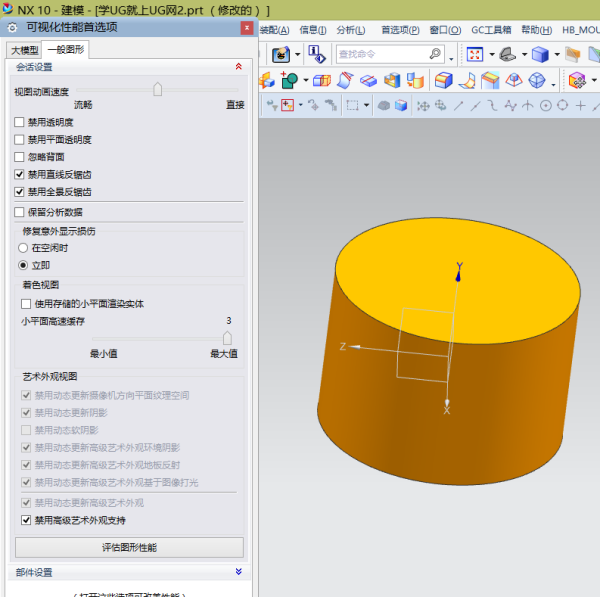Click the object information icon

click(x=315, y=53)
